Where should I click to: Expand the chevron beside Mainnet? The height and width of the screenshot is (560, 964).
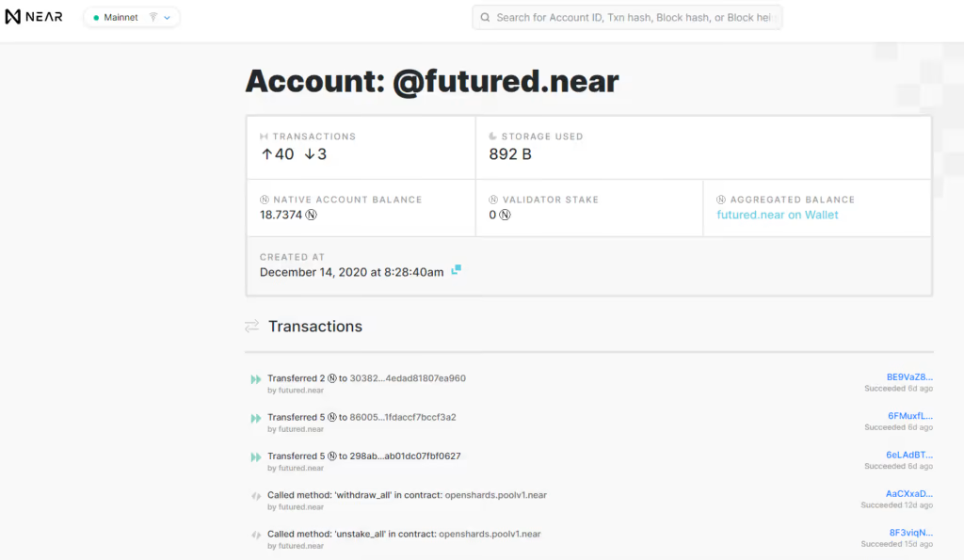[x=168, y=18]
